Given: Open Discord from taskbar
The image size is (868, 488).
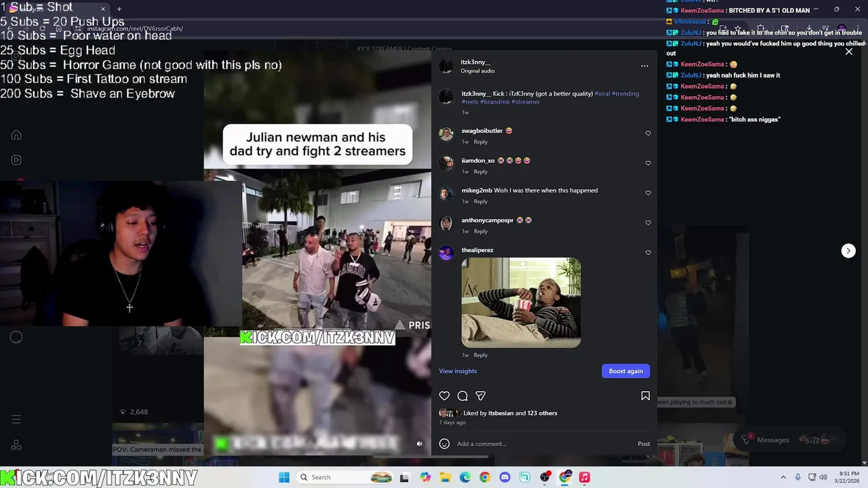Looking at the screenshot, I should click(x=505, y=477).
